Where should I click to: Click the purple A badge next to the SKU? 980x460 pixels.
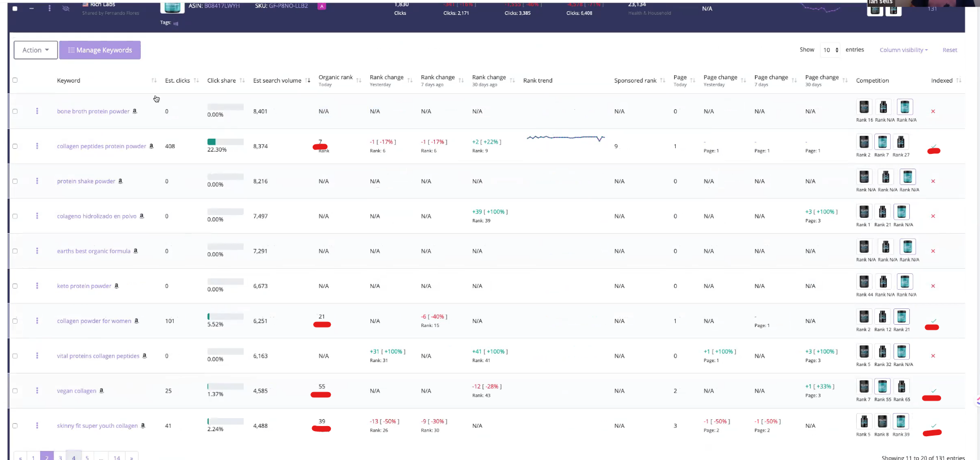pos(322,6)
